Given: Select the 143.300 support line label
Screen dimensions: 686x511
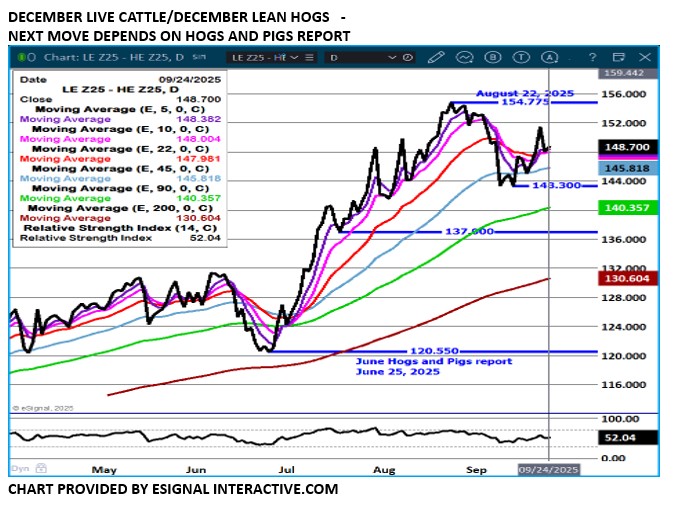Looking at the screenshot, I should 556,186.
